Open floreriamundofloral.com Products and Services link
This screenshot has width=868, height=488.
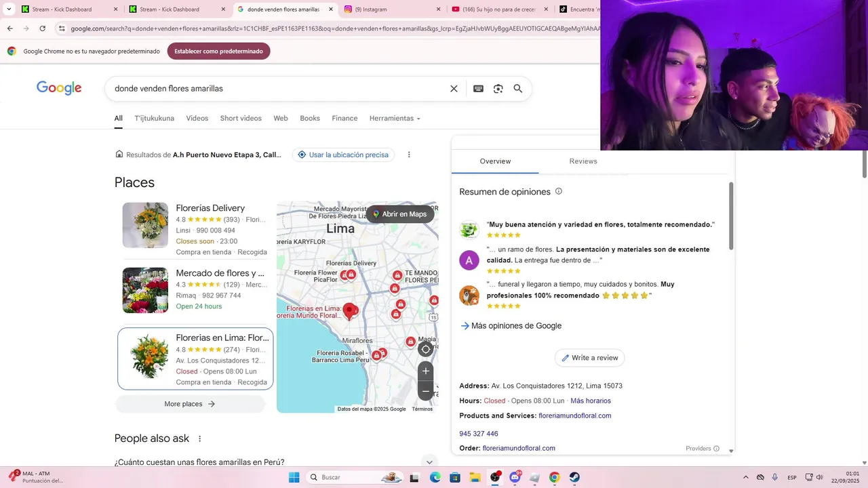pyautogui.click(x=575, y=415)
